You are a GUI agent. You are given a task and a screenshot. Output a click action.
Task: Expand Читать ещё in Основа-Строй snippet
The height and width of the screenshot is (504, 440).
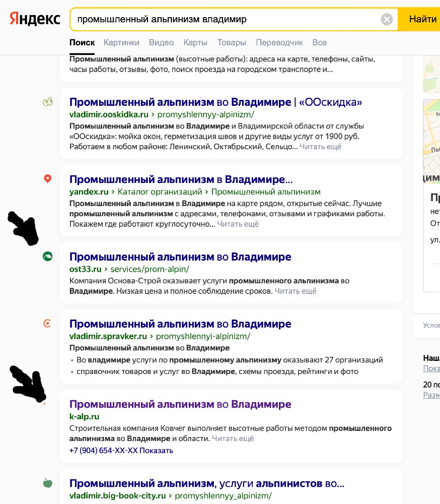(x=296, y=291)
